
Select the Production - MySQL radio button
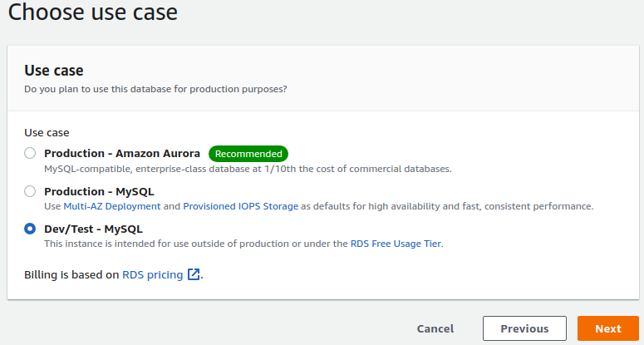point(30,191)
